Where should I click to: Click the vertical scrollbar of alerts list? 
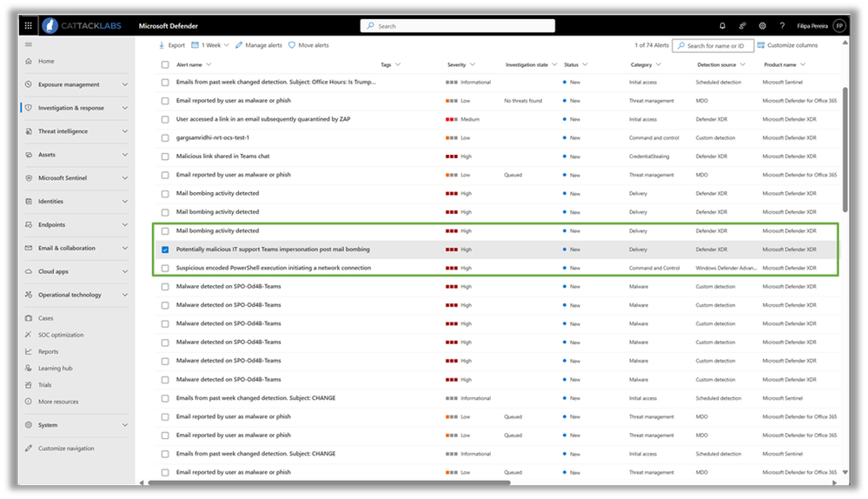pos(845,150)
